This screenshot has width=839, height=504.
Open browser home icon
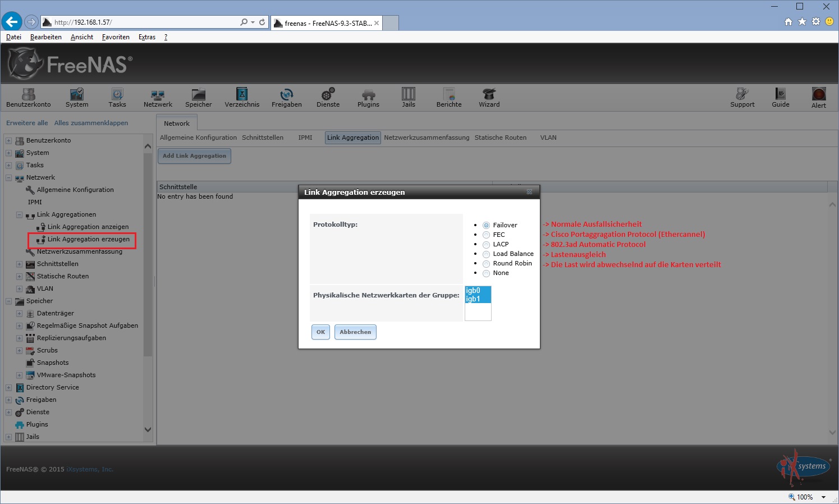point(788,22)
